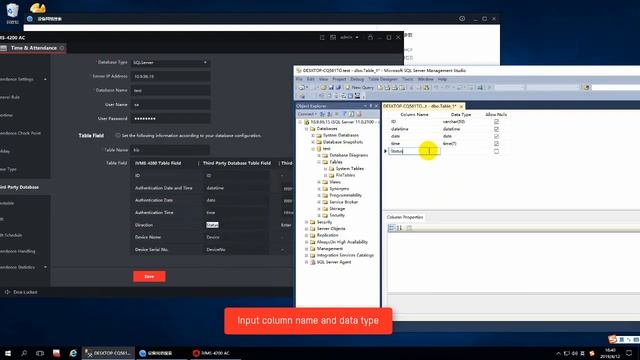Open the Table Designer menu

pyautogui.click(x=383, y=79)
